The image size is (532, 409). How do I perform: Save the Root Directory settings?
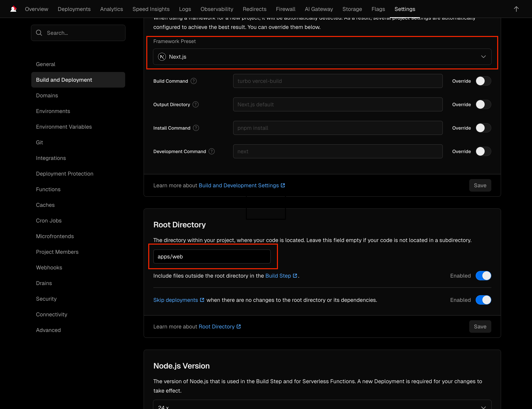(x=480, y=326)
